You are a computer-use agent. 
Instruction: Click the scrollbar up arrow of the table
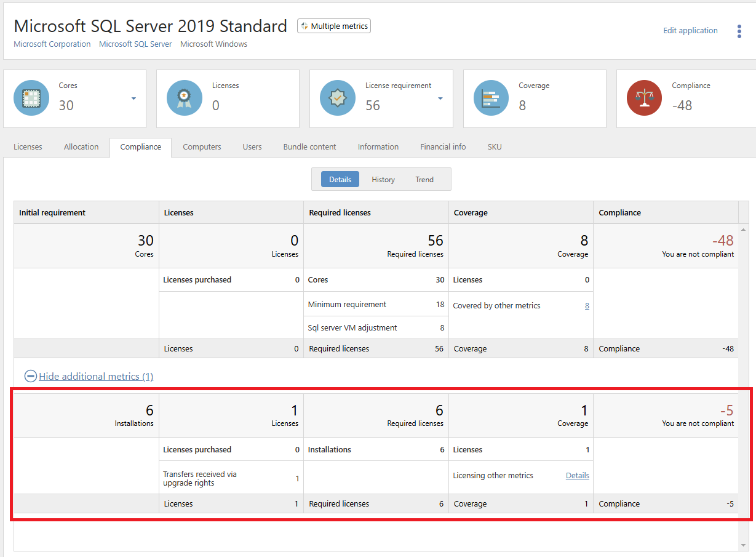point(744,229)
